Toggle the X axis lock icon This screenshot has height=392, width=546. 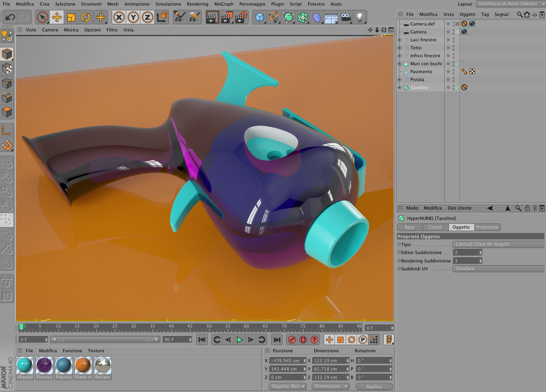119,17
